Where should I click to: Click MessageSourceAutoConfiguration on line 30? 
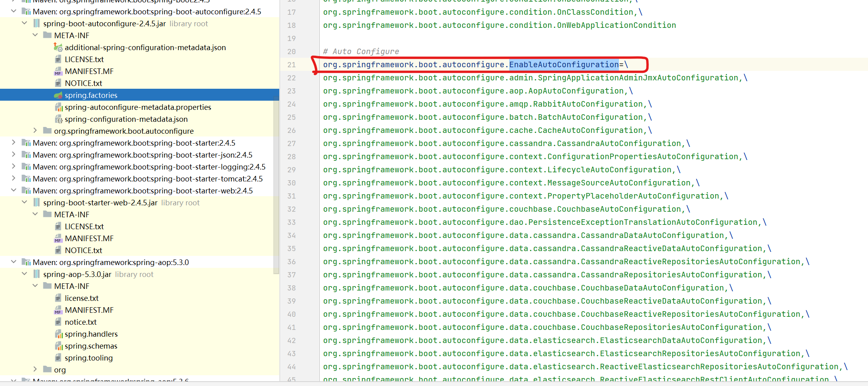(x=619, y=183)
